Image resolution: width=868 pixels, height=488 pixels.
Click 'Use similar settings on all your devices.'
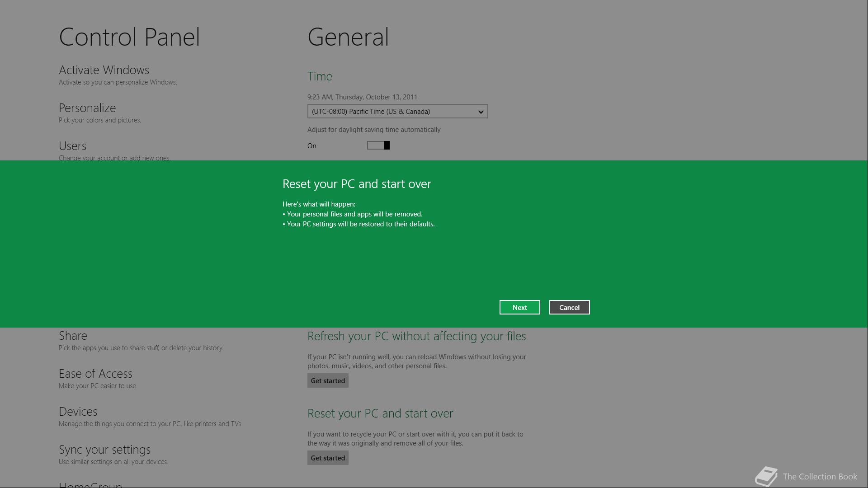pyautogui.click(x=113, y=462)
